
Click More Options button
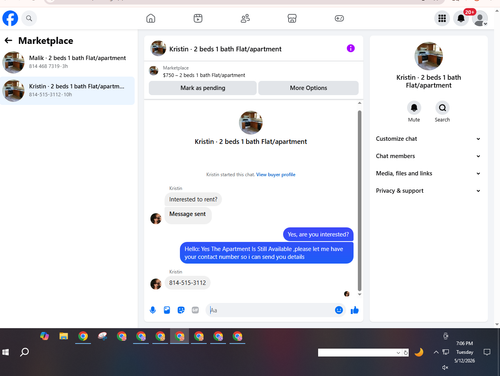pos(308,88)
